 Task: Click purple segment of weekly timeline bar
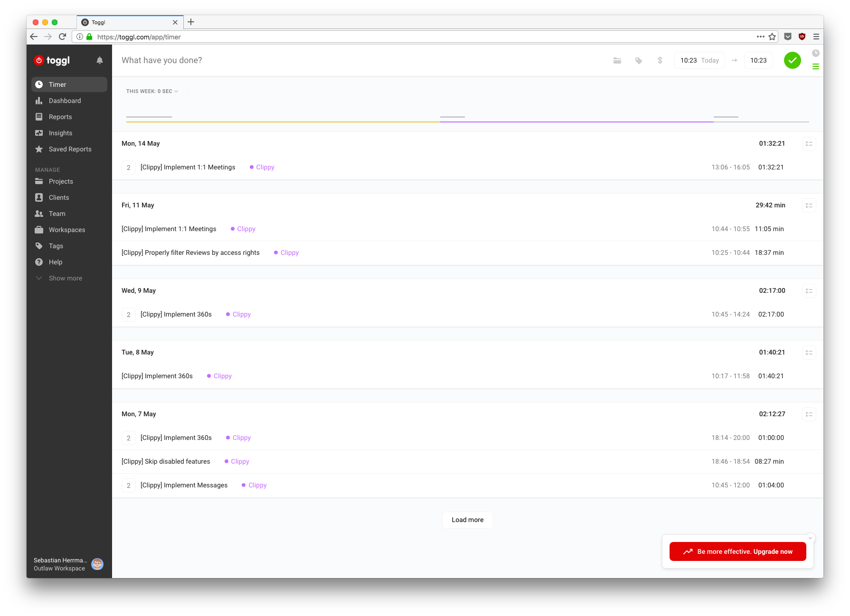pyautogui.click(x=577, y=122)
